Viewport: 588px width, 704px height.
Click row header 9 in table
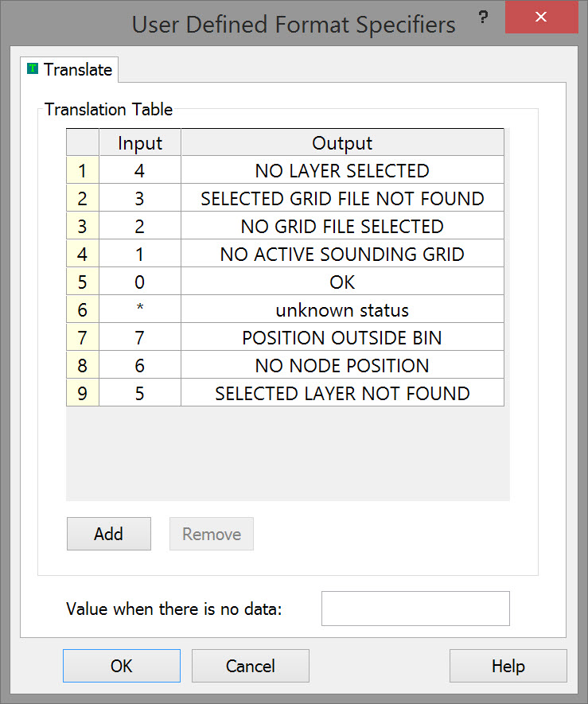(x=83, y=393)
